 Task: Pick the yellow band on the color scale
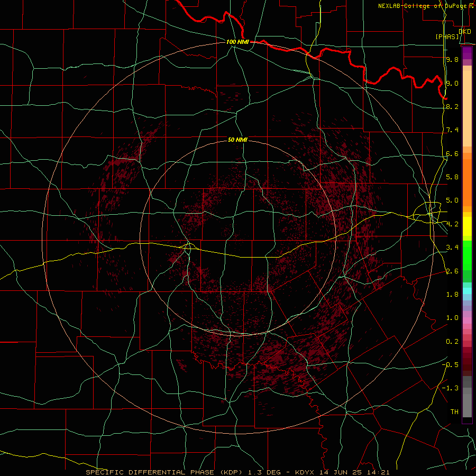point(467,226)
